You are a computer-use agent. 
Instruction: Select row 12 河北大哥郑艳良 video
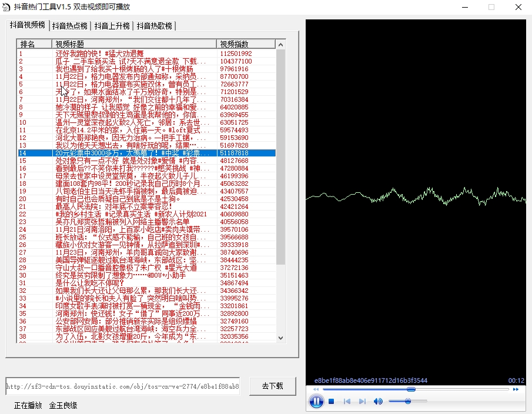(146, 138)
